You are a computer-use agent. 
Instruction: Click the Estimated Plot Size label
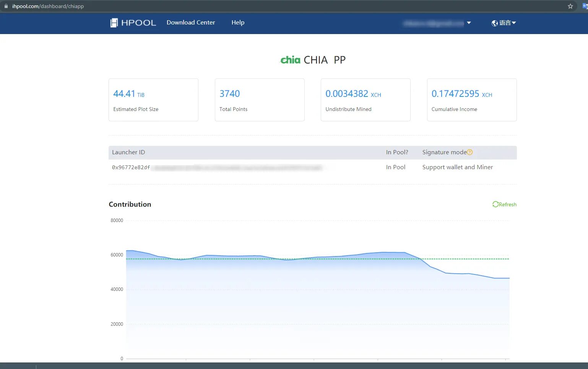click(x=136, y=109)
